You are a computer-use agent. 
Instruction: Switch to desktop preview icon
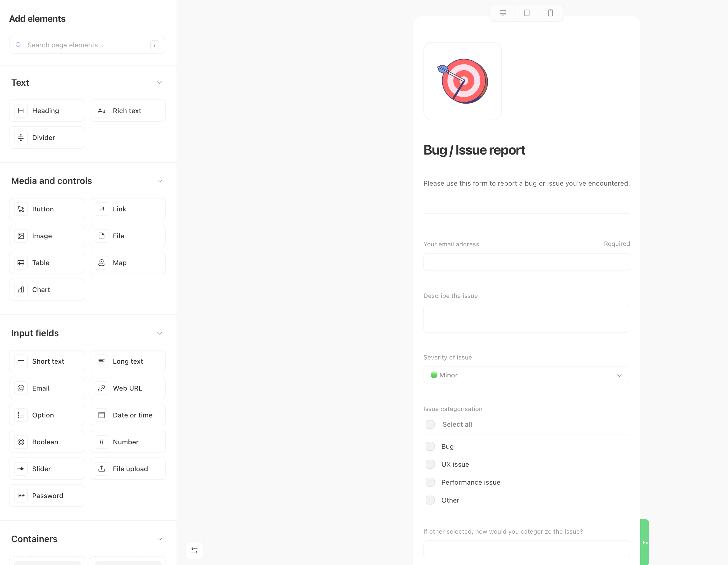pos(503,13)
